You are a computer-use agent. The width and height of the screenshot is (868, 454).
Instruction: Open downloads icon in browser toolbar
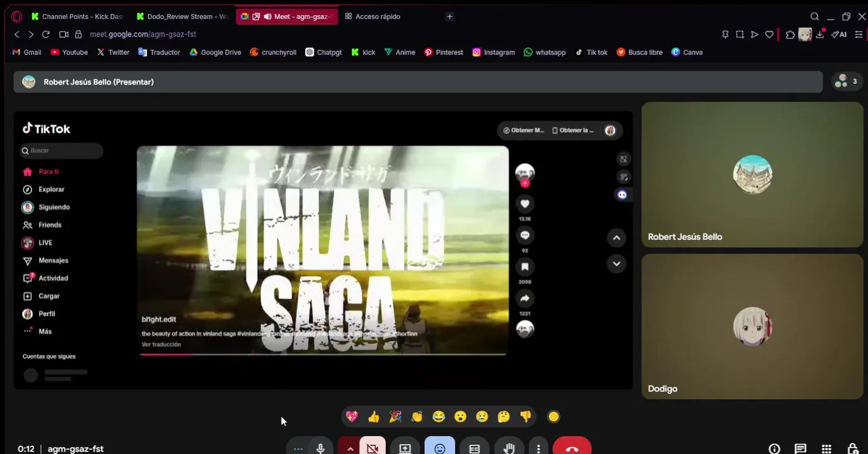tap(820, 35)
